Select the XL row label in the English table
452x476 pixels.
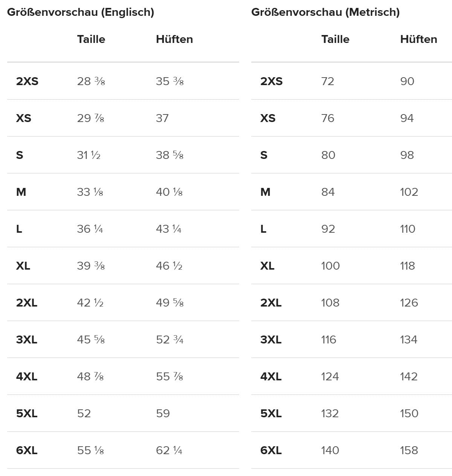(x=23, y=266)
